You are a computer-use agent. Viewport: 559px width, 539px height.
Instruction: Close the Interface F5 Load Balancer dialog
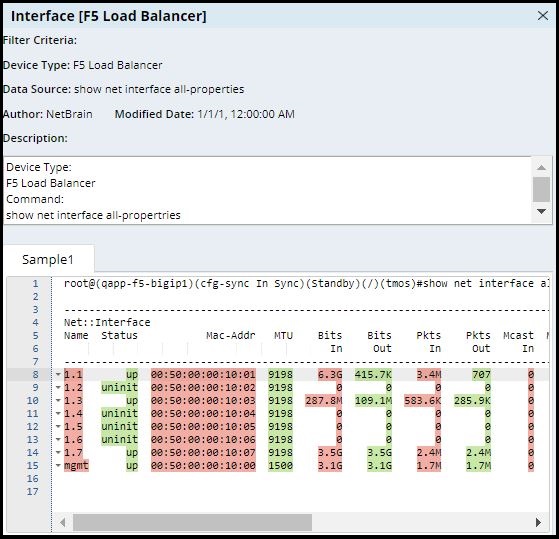click(543, 16)
